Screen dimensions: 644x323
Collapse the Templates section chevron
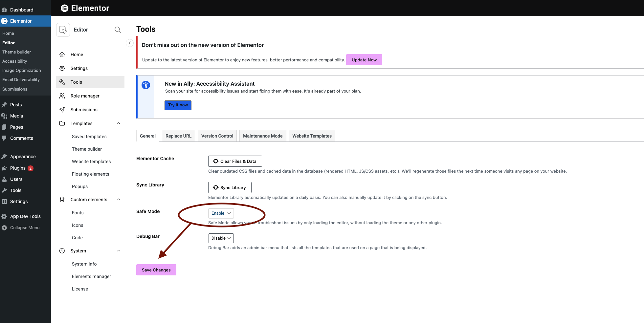tap(119, 123)
